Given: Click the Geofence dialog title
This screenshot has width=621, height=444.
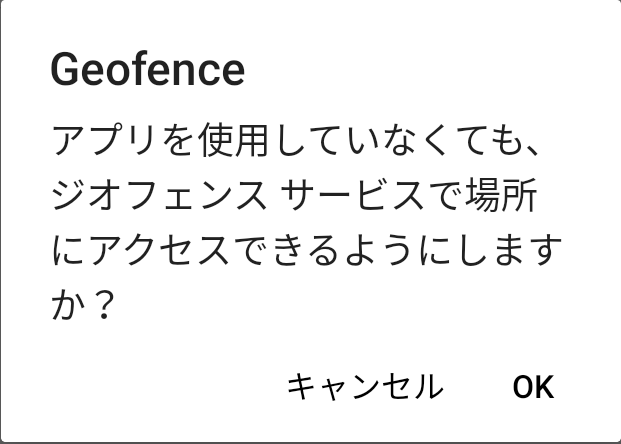Looking at the screenshot, I should pyautogui.click(x=146, y=70).
